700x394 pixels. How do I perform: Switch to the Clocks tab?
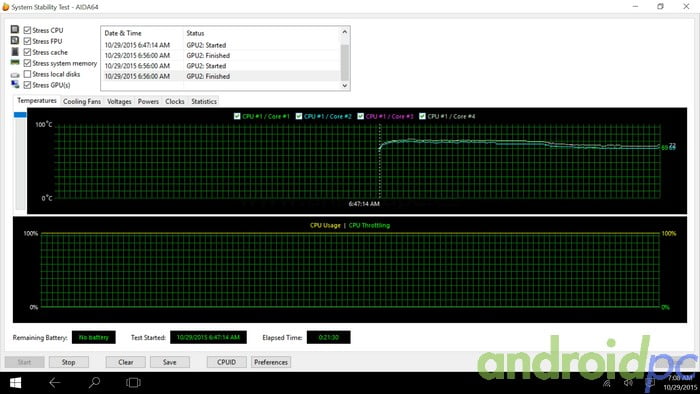175,101
